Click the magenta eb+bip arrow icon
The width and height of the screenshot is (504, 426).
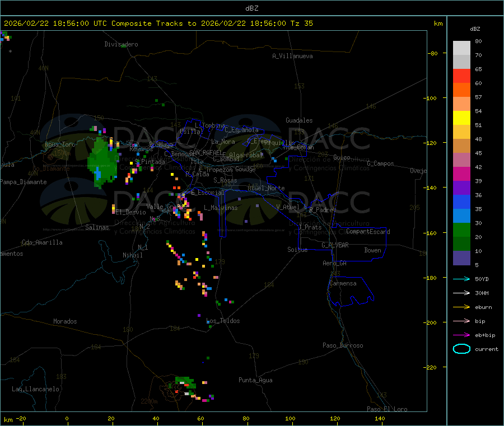[x=461, y=335]
